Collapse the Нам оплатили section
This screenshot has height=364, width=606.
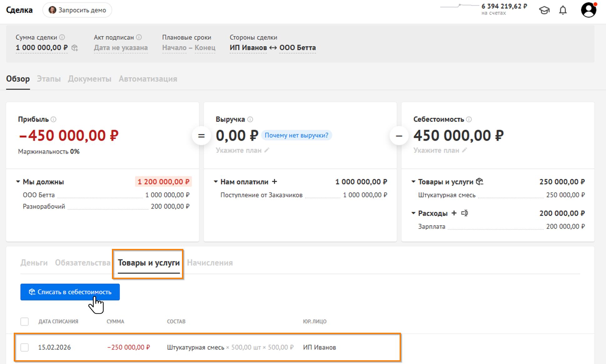pyautogui.click(x=216, y=182)
